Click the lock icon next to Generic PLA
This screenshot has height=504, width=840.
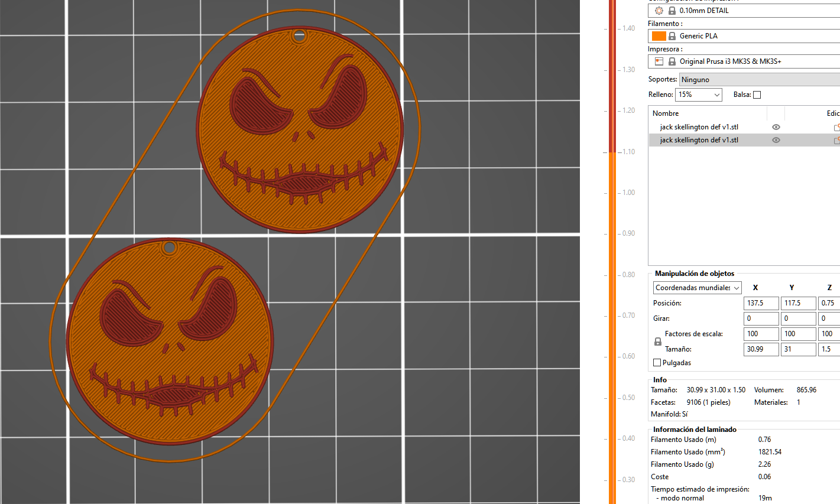click(x=672, y=36)
